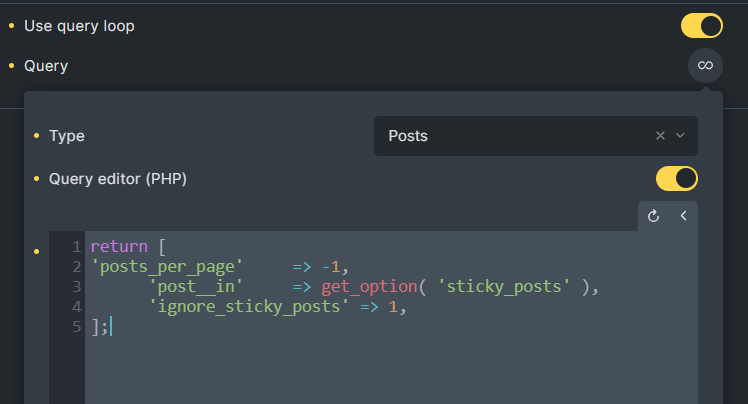The image size is (748, 404).
Task: Click the Query editor (PHP) label
Action: pyautogui.click(x=118, y=179)
